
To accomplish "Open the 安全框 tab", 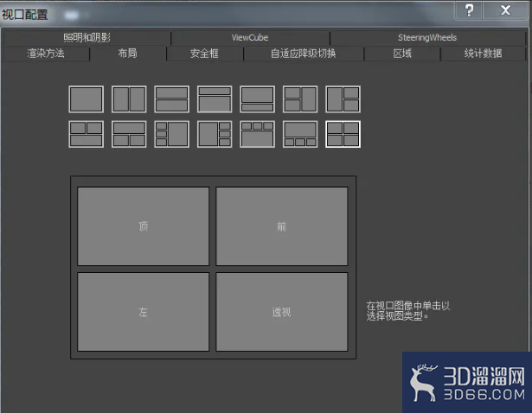I will (x=205, y=54).
